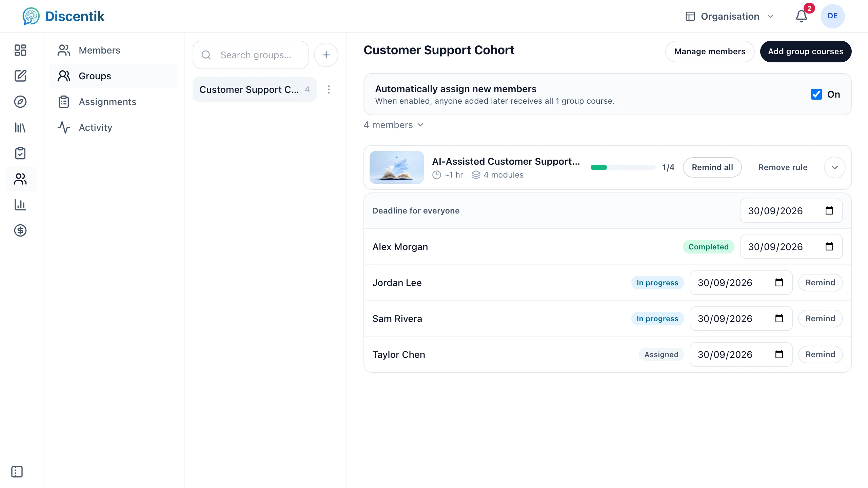This screenshot has width=868, height=488.
Task: Open calendar picker in Alex Morgan row
Action: click(x=829, y=247)
